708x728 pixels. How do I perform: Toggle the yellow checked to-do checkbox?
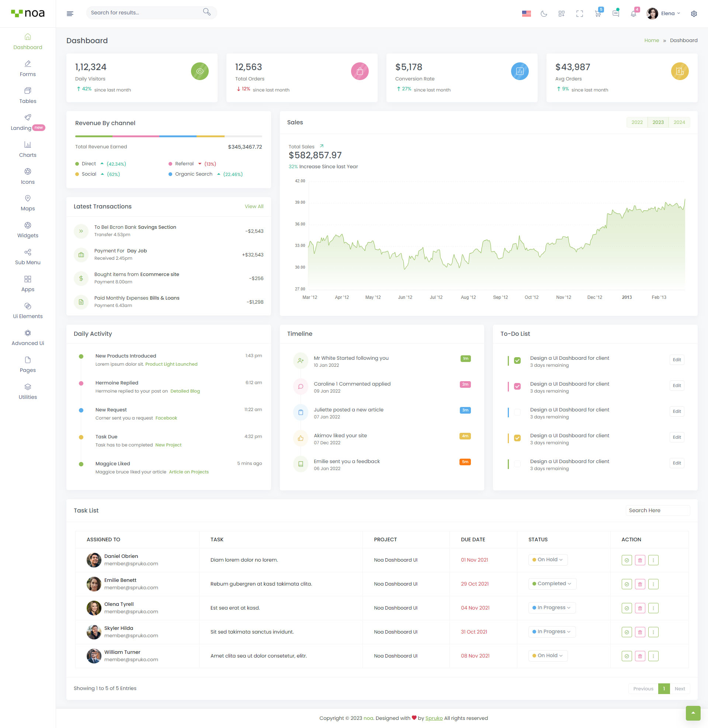tap(517, 438)
